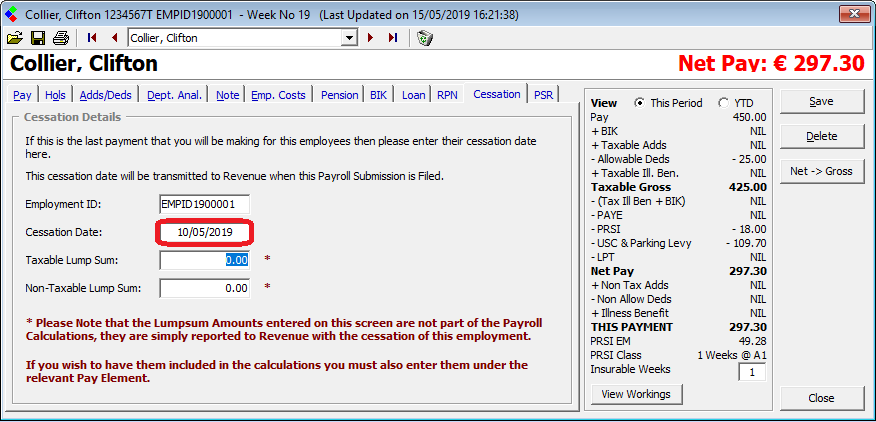
Task: Jump to first employee record arrow
Action: coord(92,38)
